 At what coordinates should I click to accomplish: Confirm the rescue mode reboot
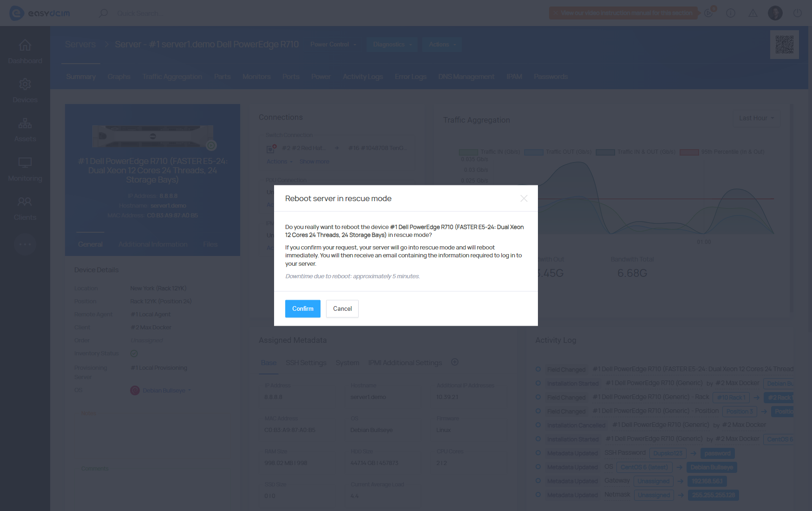[302, 308]
